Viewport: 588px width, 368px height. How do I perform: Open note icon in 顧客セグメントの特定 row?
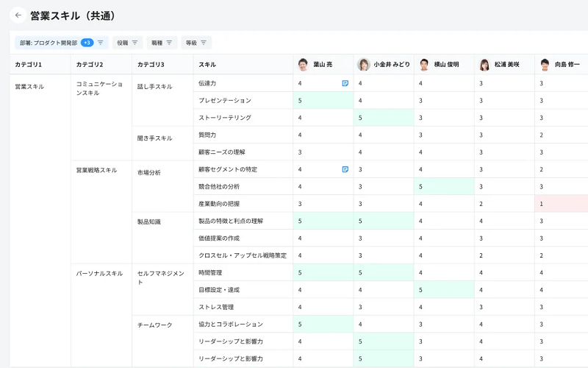click(345, 169)
